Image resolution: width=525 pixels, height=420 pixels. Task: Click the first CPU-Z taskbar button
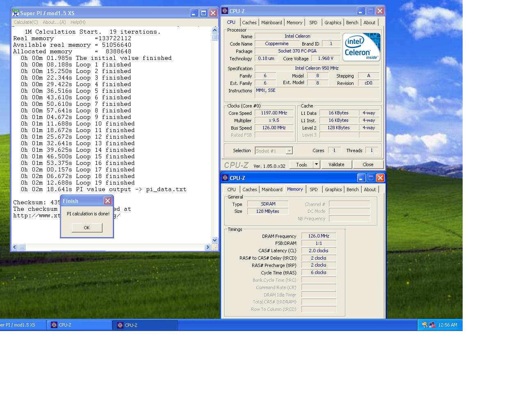[80, 325]
